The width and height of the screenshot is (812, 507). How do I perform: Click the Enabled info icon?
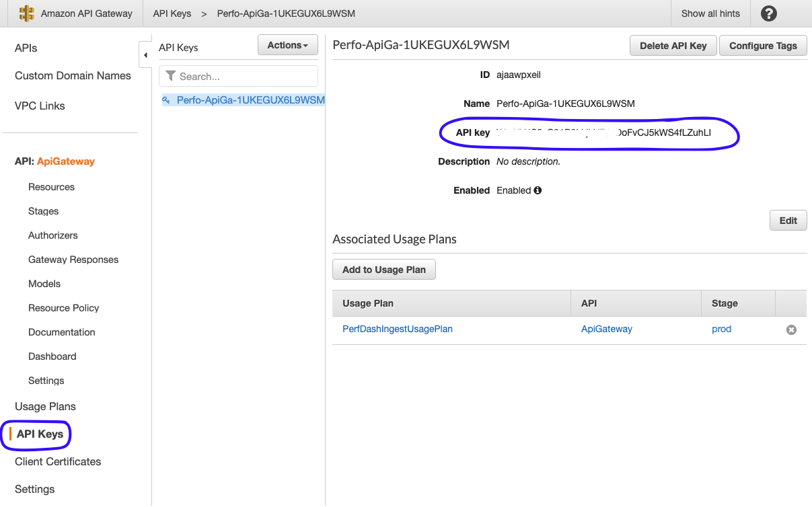click(538, 190)
